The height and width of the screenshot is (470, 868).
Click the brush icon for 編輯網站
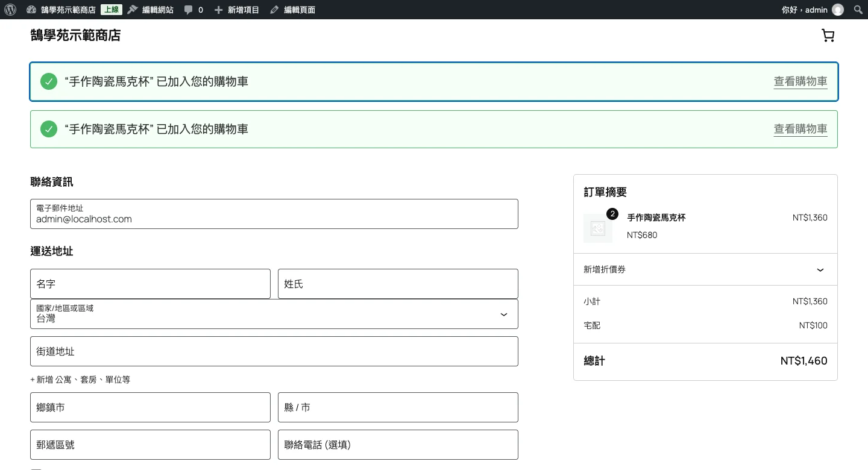[x=133, y=10]
